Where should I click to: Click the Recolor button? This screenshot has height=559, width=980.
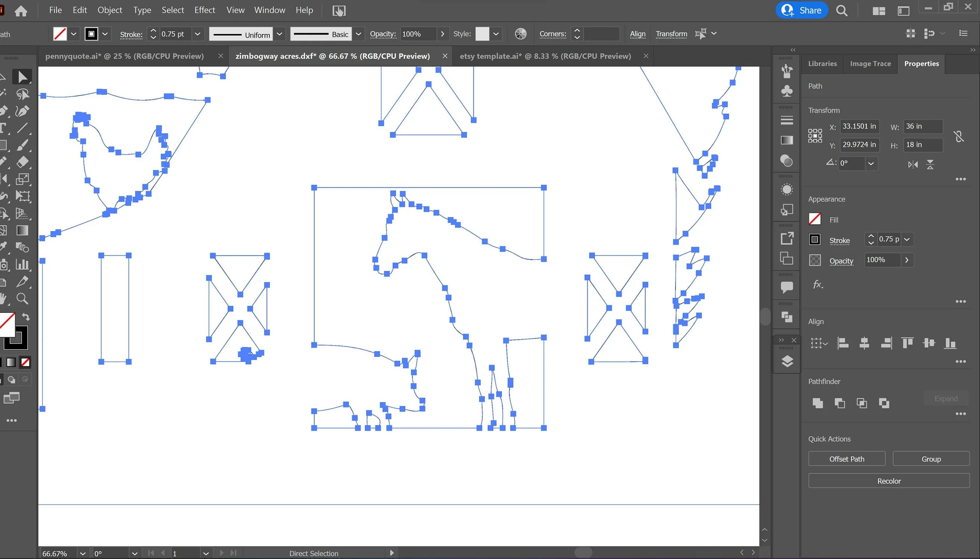[888, 481]
